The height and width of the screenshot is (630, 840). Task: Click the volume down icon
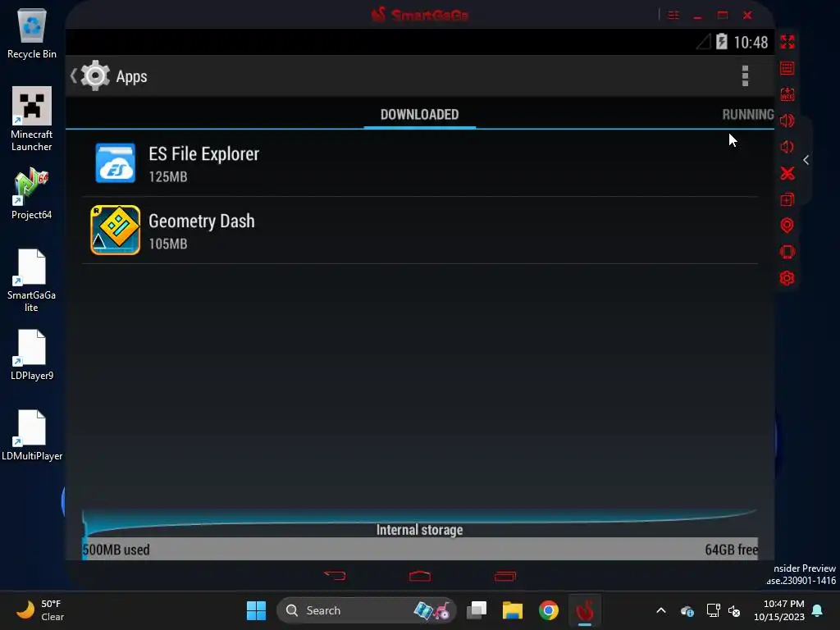[x=787, y=147]
